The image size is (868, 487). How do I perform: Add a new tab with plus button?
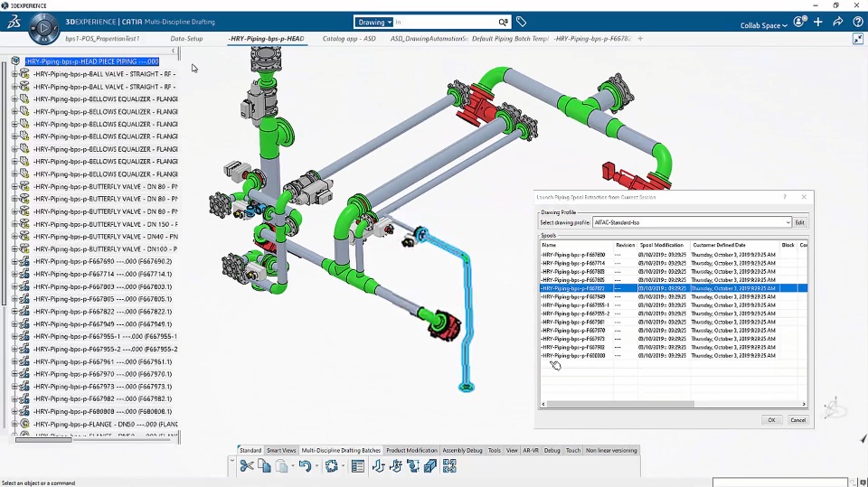(640, 39)
